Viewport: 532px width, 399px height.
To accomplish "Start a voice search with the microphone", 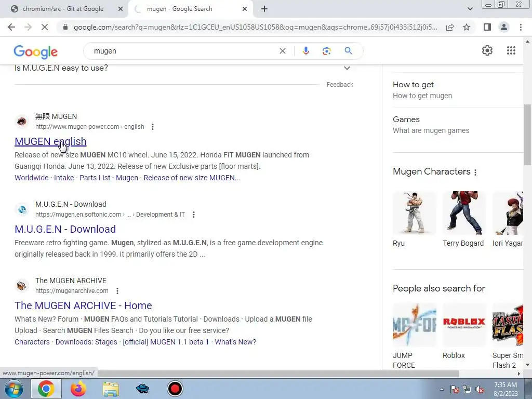I will click(305, 51).
